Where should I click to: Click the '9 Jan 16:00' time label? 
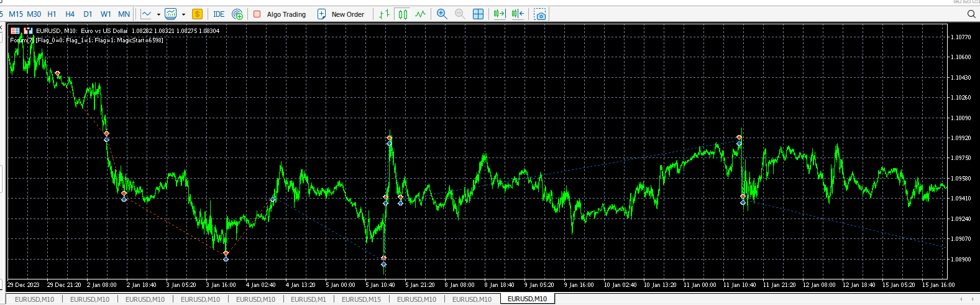coord(579,285)
